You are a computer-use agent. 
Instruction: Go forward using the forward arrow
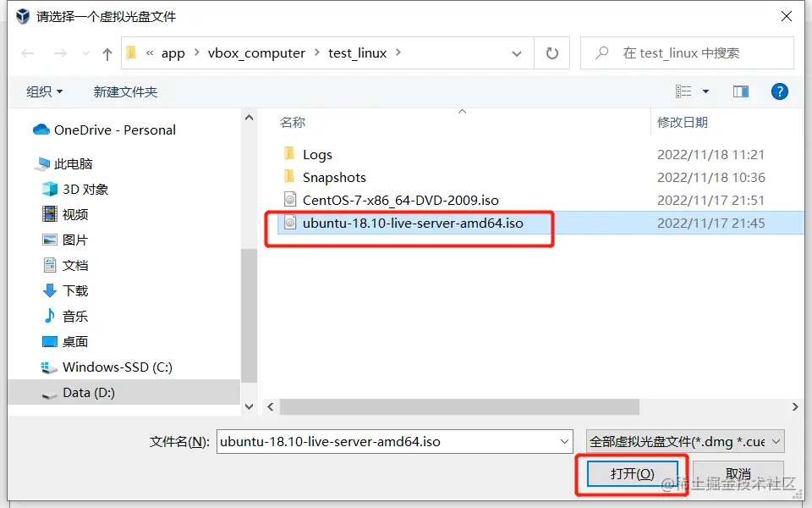point(60,52)
